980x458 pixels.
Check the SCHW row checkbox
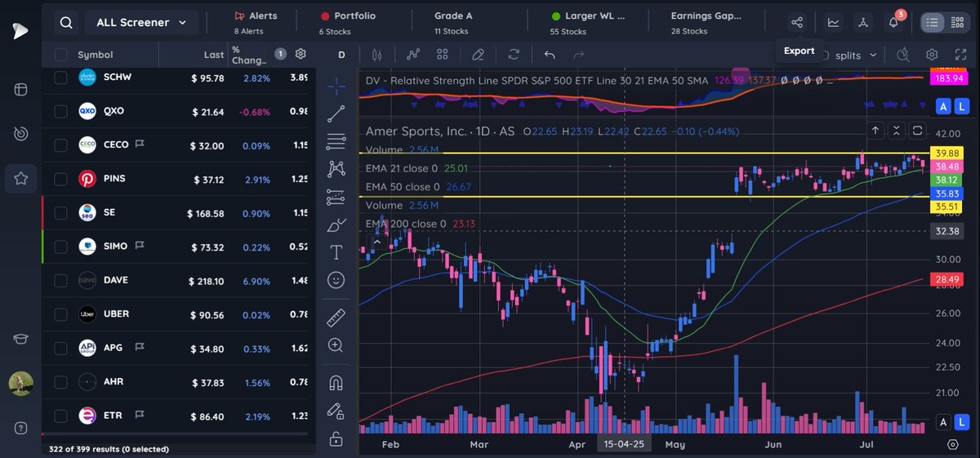point(61,77)
